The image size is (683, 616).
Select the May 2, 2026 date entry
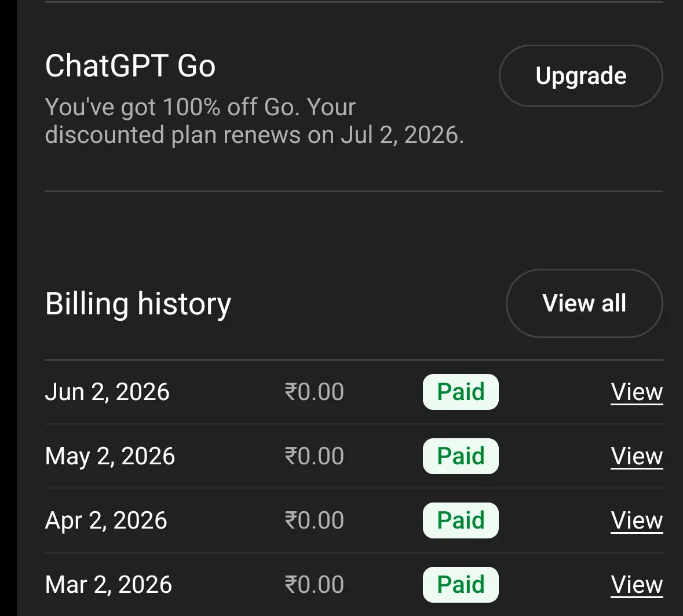point(109,456)
